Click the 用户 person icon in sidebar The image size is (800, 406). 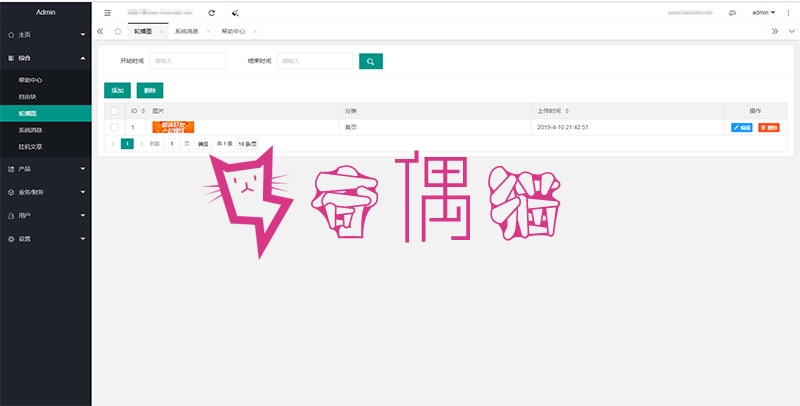[x=11, y=216]
